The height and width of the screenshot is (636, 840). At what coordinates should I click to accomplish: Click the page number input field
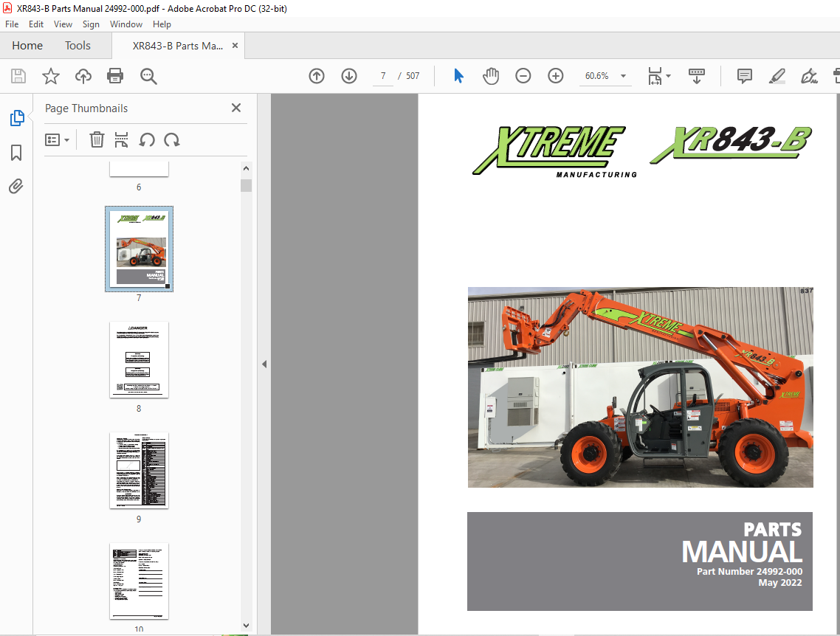[x=383, y=76]
